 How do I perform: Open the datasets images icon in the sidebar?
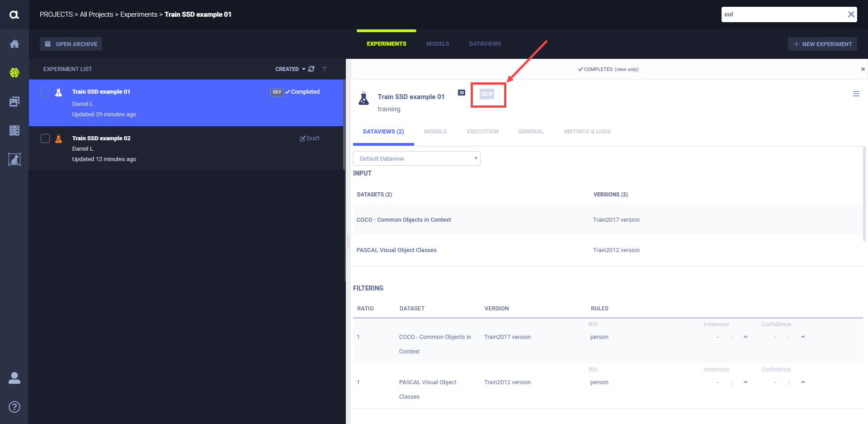tap(14, 102)
